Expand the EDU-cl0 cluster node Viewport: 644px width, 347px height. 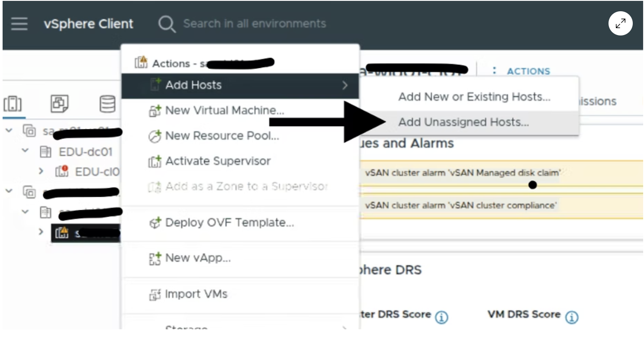[x=41, y=171]
